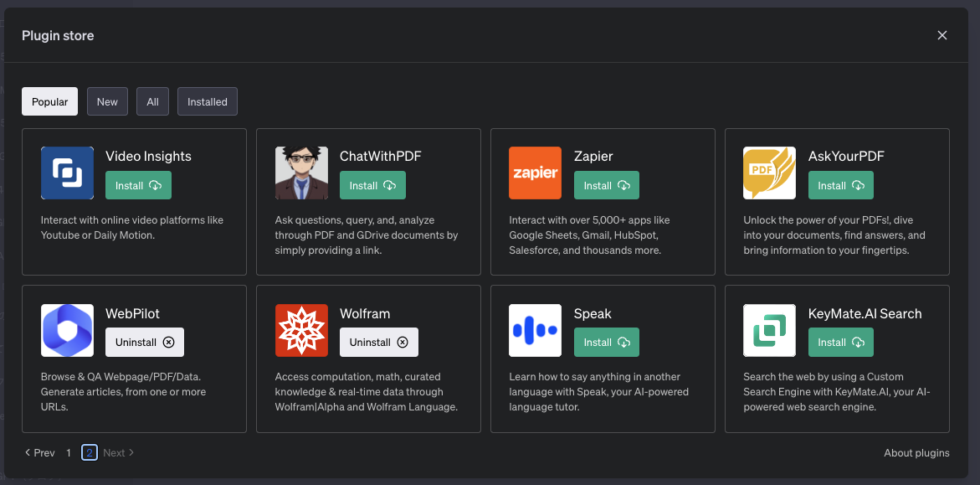Click the Wolfram red star logo
Viewport: 980px width, 485px height.
pyautogui.click(x=301, y=331)
